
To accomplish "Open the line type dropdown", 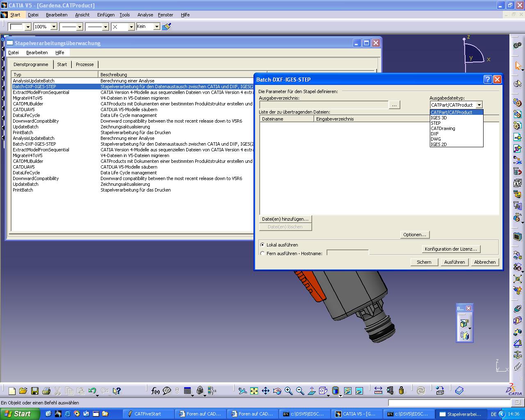I will tap(105, 27).
